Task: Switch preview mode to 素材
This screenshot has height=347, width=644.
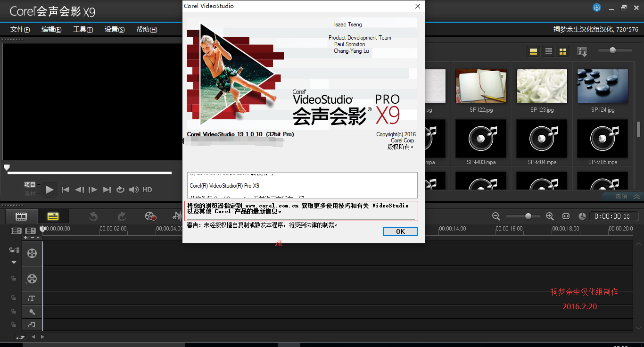Action: click(30, 194)
